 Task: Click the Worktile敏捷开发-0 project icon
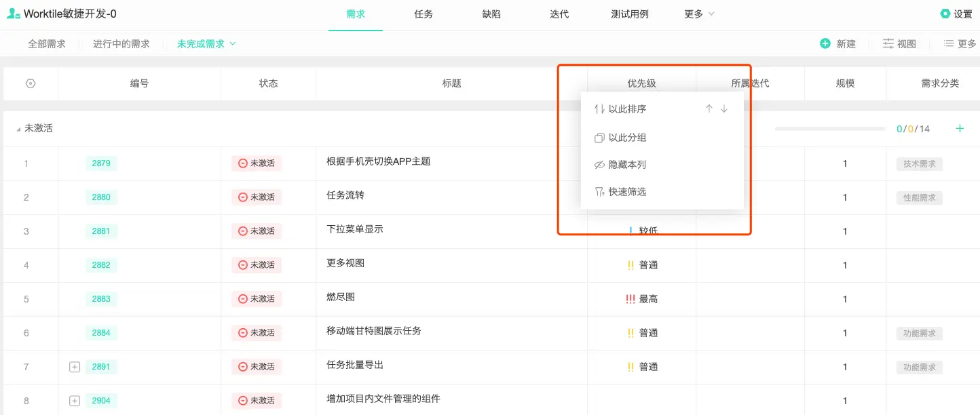pos(13,14)
